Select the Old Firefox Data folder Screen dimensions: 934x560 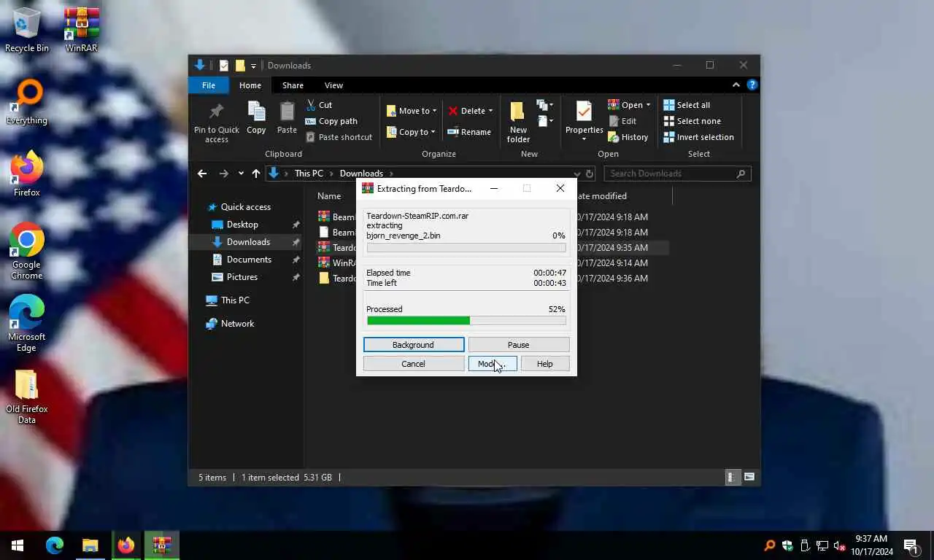click(x=26, y=396)
